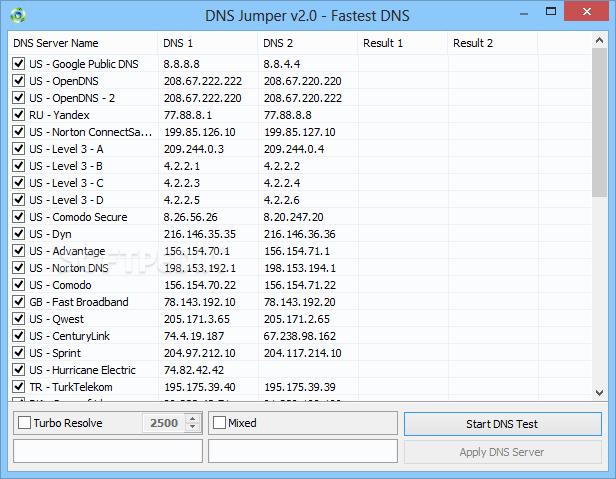Viewport: 616px width, 479px height.
Task: Uncheck the US - Qwest checkbox
Action: [18, 319]
